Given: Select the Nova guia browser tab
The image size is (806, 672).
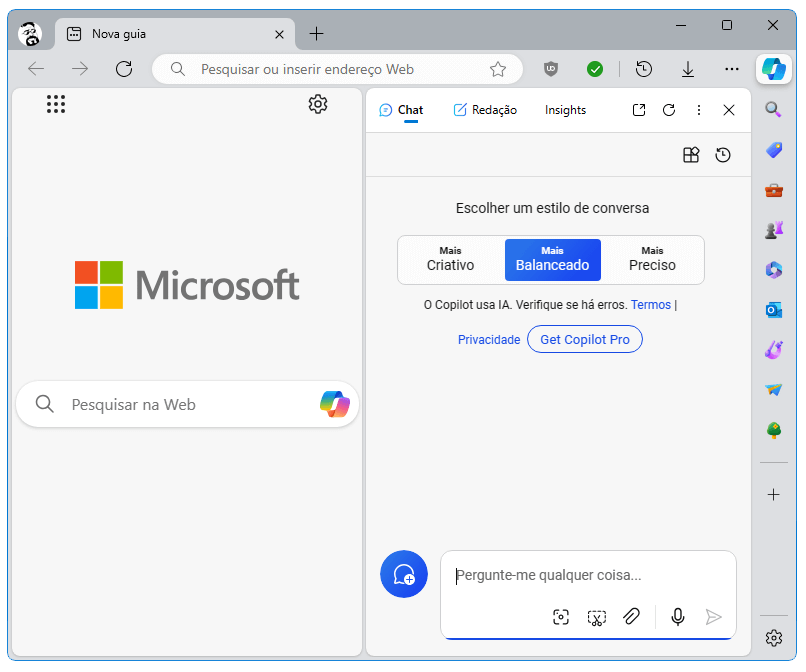Looking at the screenshot, I should click(x=175, y=34).
